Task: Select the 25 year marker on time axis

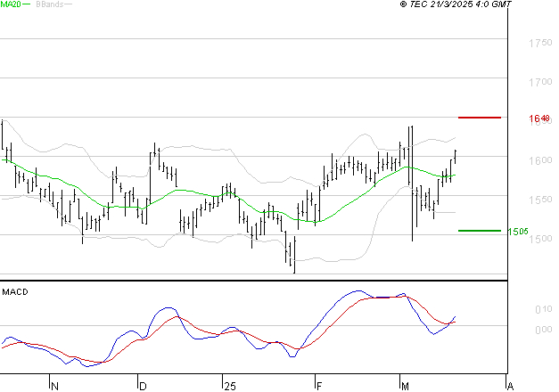Action: [x=230, y=386]
